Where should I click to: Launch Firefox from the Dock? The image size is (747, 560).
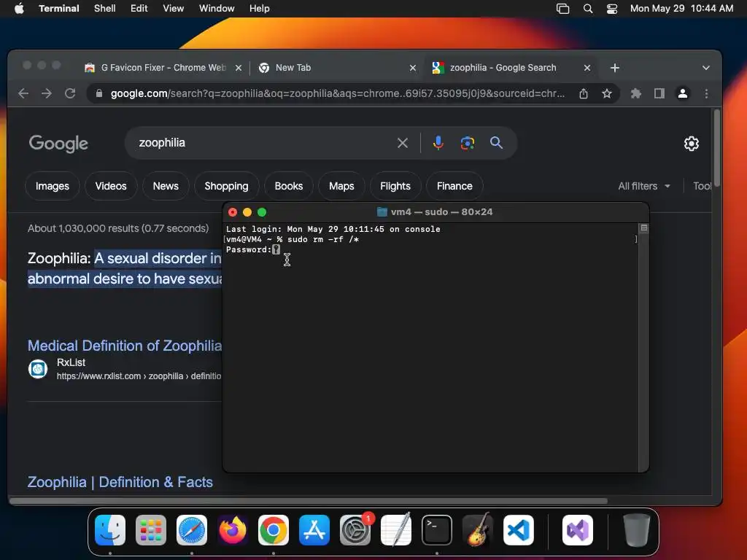(233, 530)
